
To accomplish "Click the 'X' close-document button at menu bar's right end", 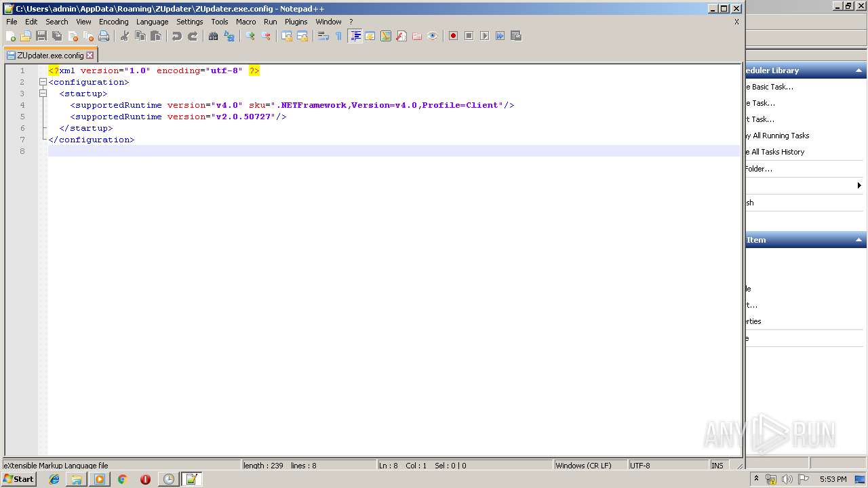I will tap(736, 22).
